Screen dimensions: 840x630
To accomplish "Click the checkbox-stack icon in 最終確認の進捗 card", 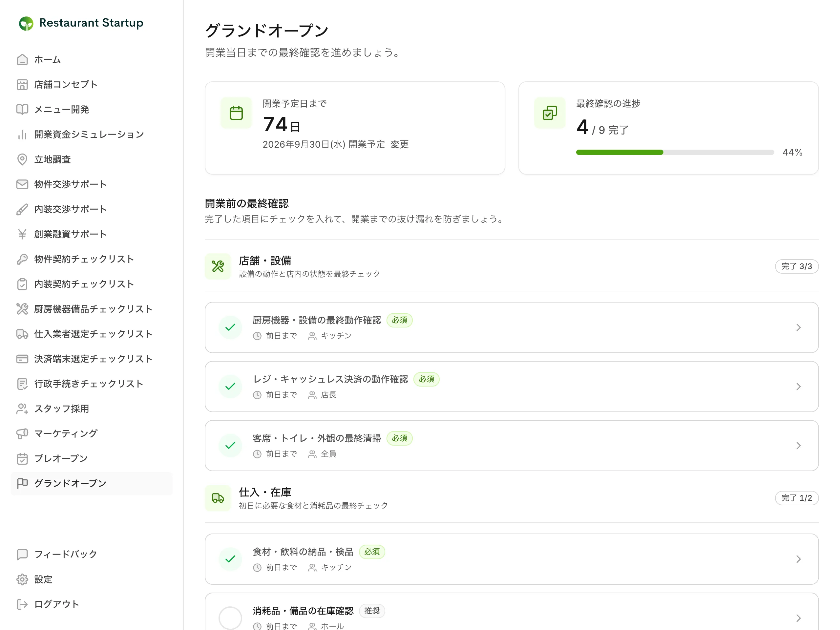I will pos(550,113).
